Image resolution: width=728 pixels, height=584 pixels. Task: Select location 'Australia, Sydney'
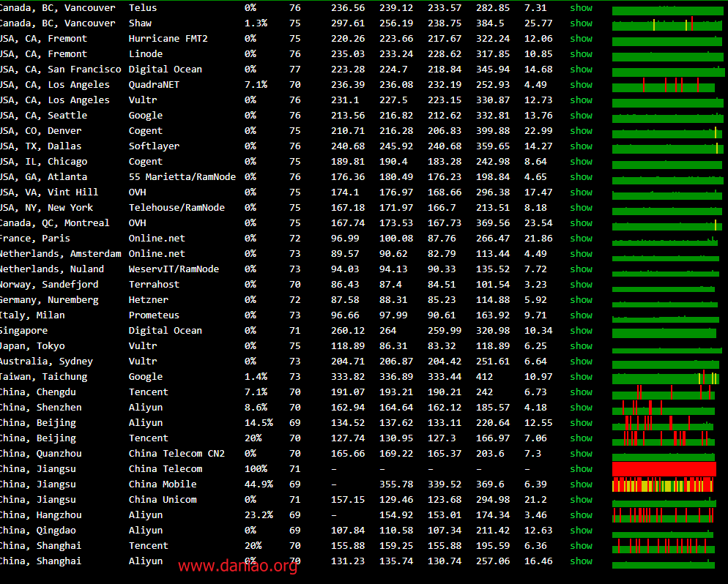[46, 361]
